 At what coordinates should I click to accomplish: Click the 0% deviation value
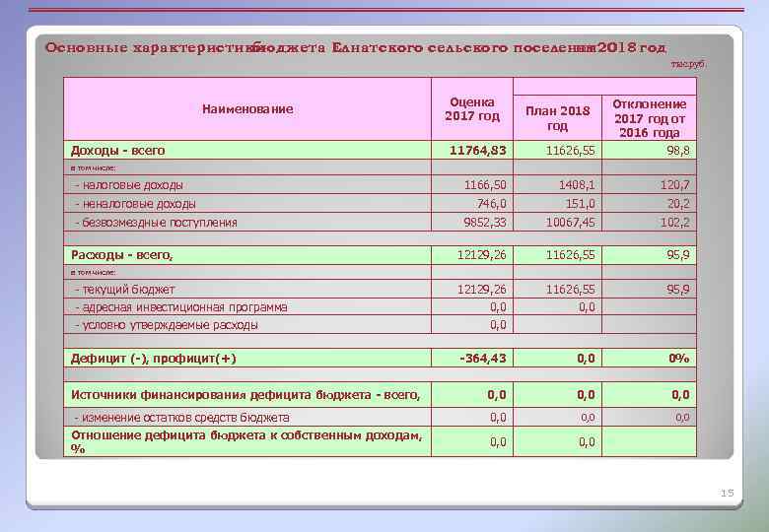679,358
